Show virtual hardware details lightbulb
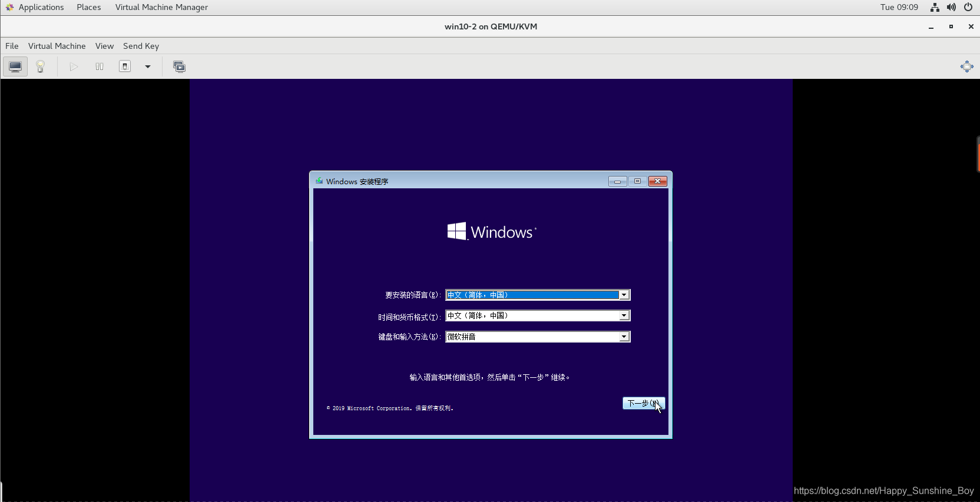 (x=41, y=67)
